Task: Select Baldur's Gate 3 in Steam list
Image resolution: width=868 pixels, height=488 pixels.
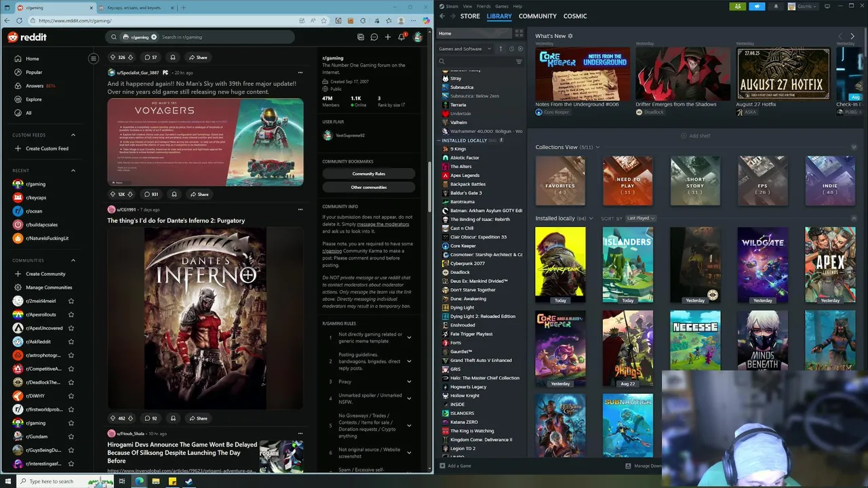Action: pyautogui.click(x=466, y=193)
